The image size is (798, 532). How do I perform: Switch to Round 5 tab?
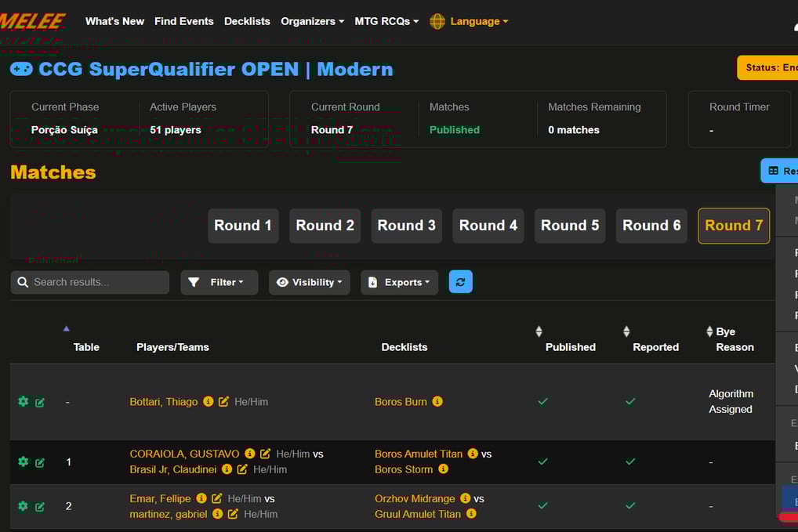coord(570,226)
